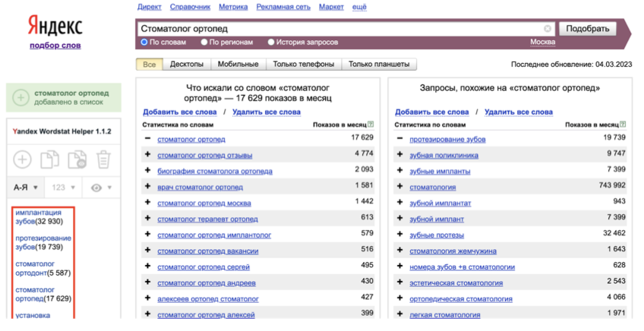This screenshot has height=331, width=644.
Task: Click the trash icon to clear list
Action: point(103,159)
